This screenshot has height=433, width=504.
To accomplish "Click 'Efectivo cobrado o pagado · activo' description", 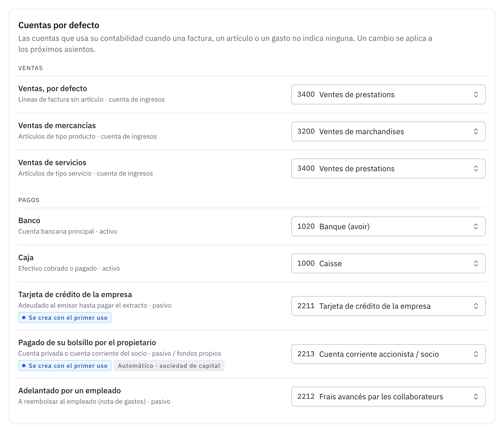I will [x=69, y=268].
